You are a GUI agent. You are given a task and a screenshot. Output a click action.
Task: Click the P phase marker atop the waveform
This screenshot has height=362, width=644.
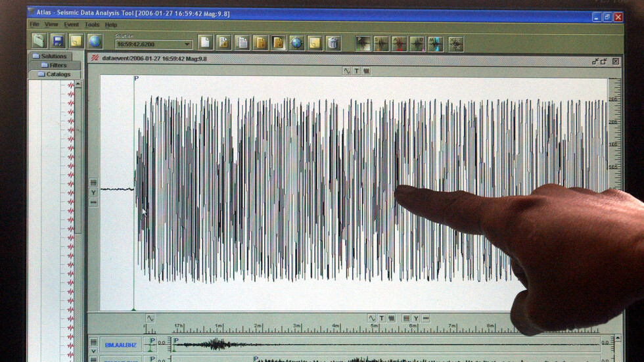[136, 78]
